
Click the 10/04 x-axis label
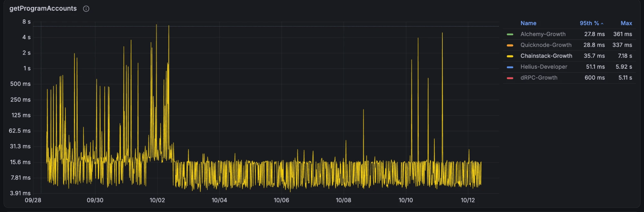(x=219, y=200)
